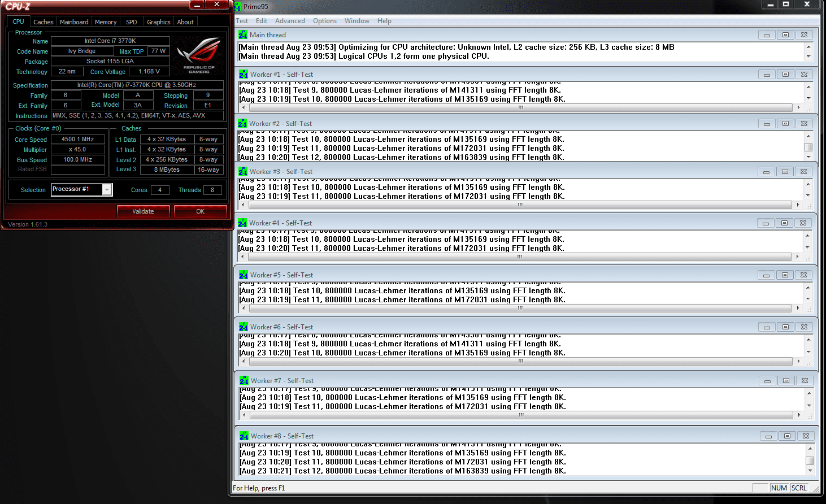Open the Window menu
Viewport: 826px width, 504px height.
pos(357,21)
